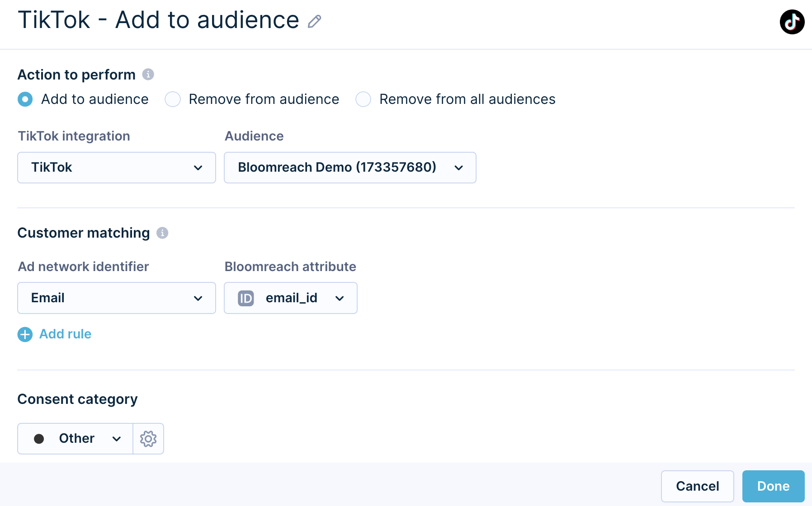Screen dimensions: 812x506
Task: Open the Audience Bloomreach Demo dropdown
Action: click(350, 168)
